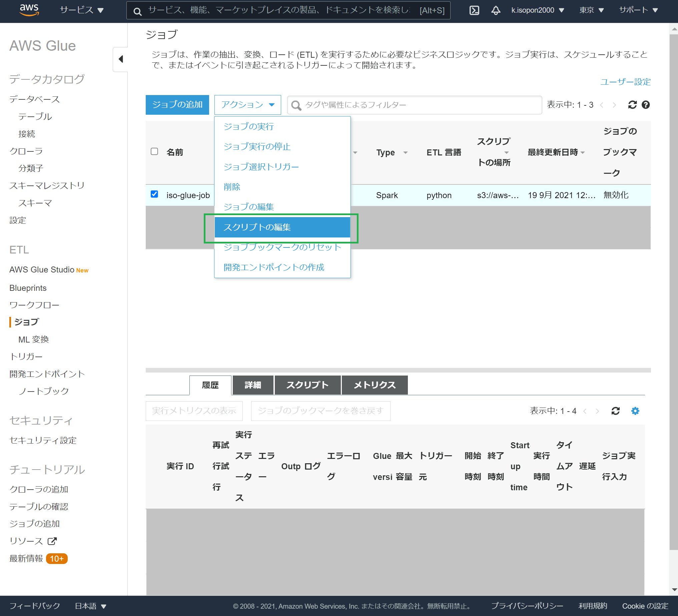Go to next page with pagination arrow
The height and width of the screenshot is (616, 678).
[615, 105]
